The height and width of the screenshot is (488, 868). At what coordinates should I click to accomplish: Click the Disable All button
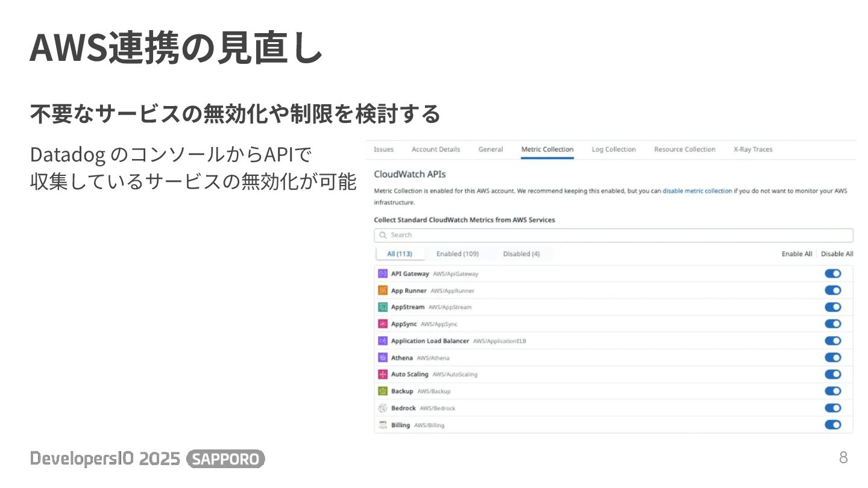pyautogui.click(x=837, y=254)
